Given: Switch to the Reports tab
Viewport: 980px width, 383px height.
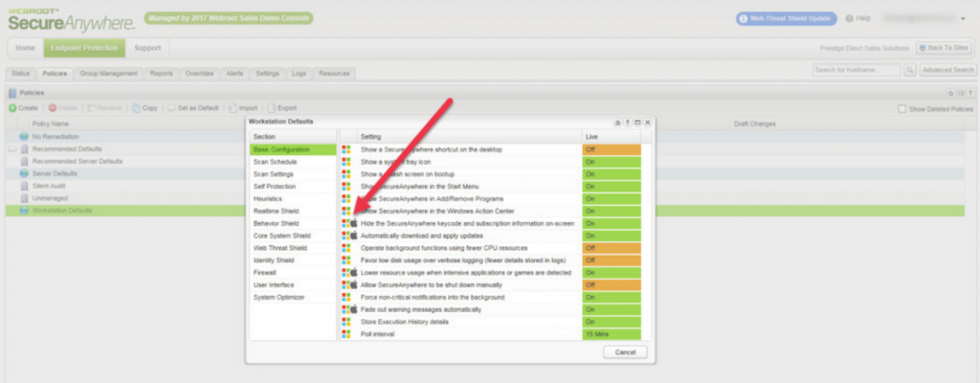Looking at the screenshot, I should (161, 73).
